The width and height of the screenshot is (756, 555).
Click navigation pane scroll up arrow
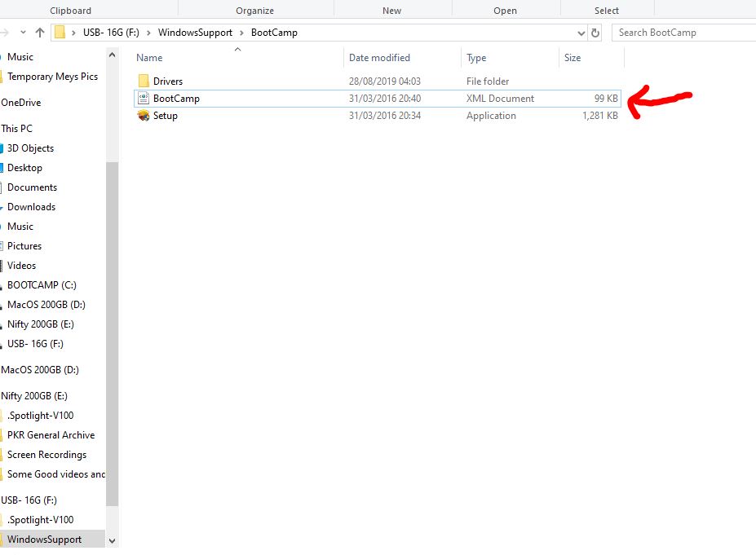coord(112,55)
